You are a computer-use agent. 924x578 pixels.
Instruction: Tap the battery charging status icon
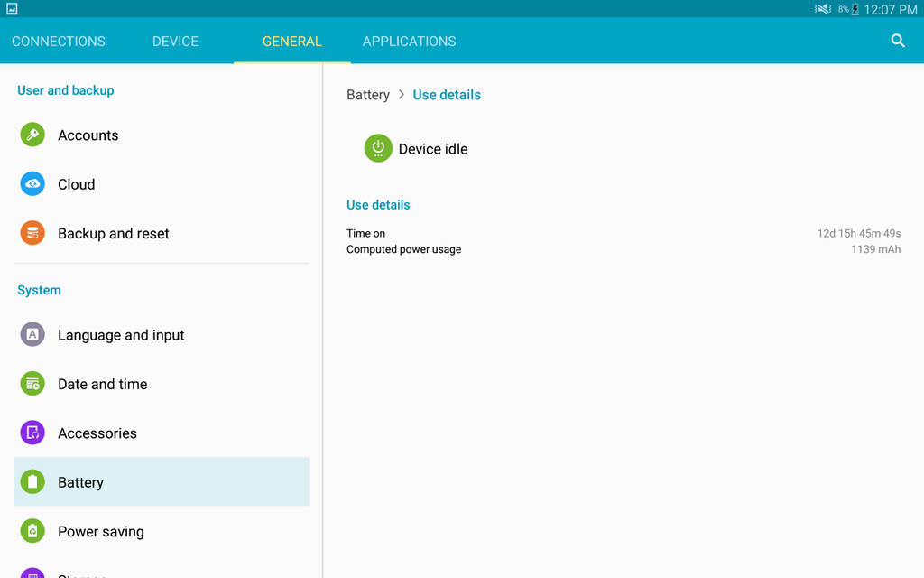click(x=855, y=9)
